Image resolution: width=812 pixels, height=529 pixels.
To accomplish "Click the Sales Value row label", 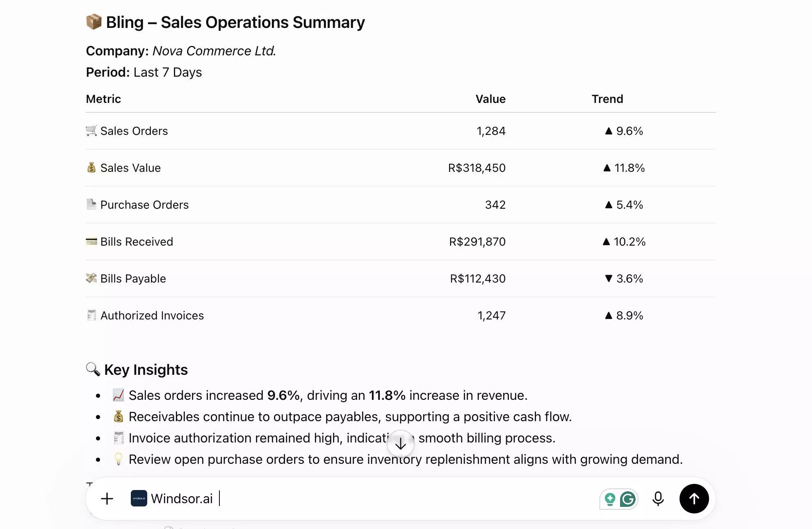I will pos(130,168).
